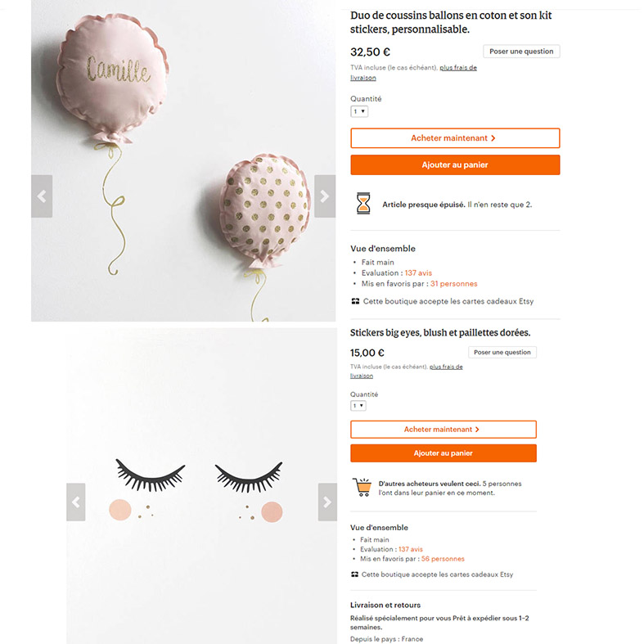This screenshot has height=644, width=644.
Task: Click Poser une question beside 32,50 €
Action: tap(521, 52)
